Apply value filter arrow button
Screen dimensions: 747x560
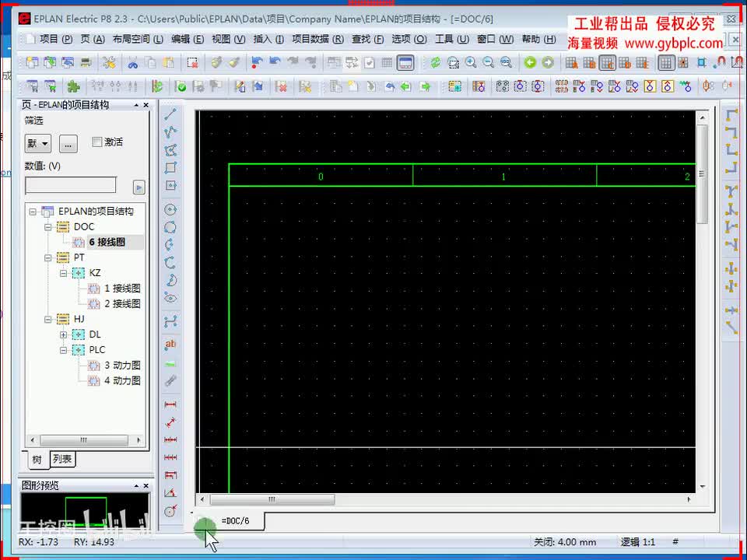tap(139, 187)
